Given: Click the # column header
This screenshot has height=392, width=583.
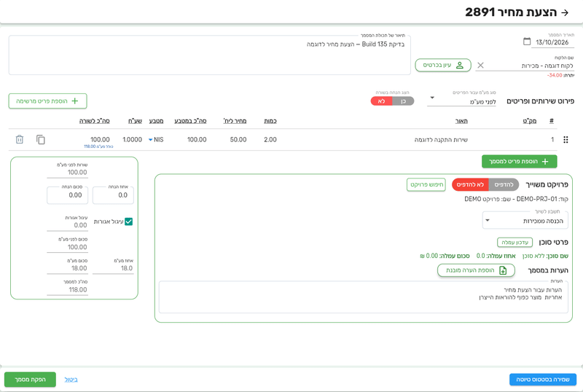Looking at the screenshot, I should click(x=552, y=121).
